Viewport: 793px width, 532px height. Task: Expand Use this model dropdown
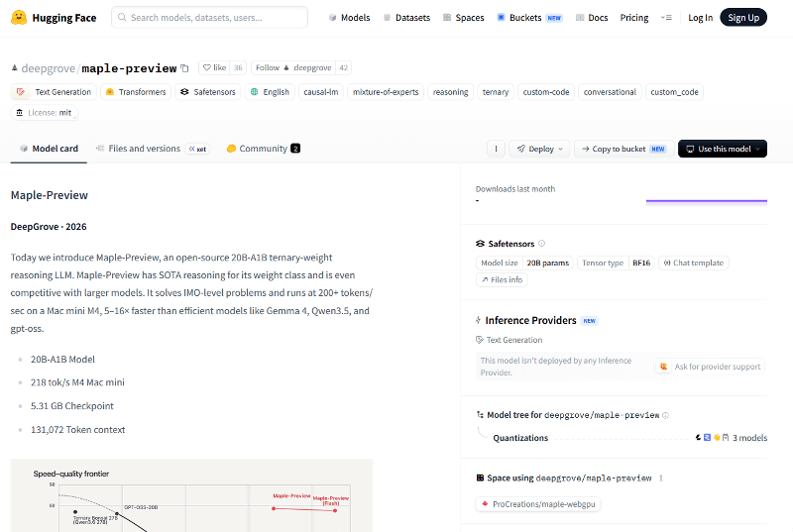pyautogui.click(x=723, y=149)
